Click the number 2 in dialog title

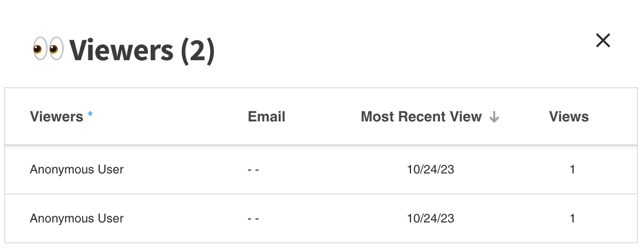[x=198, y=50]
